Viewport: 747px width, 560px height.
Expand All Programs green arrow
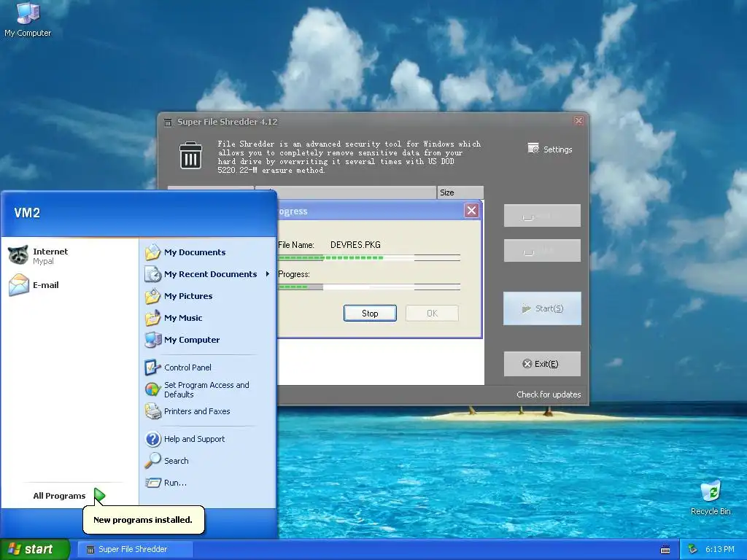pos(99,496)
